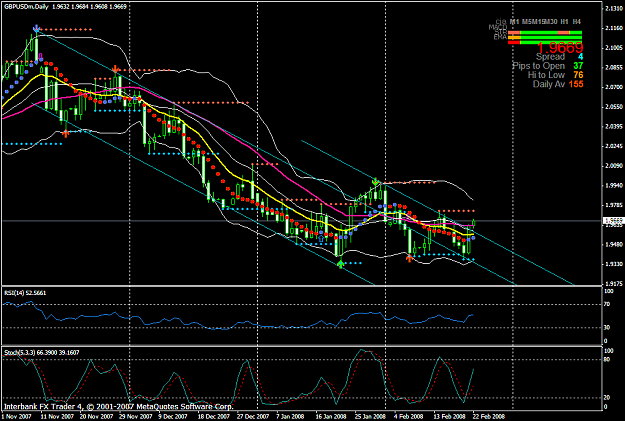Click the magenta marker beside the top candle

click(x=40, y=57)
